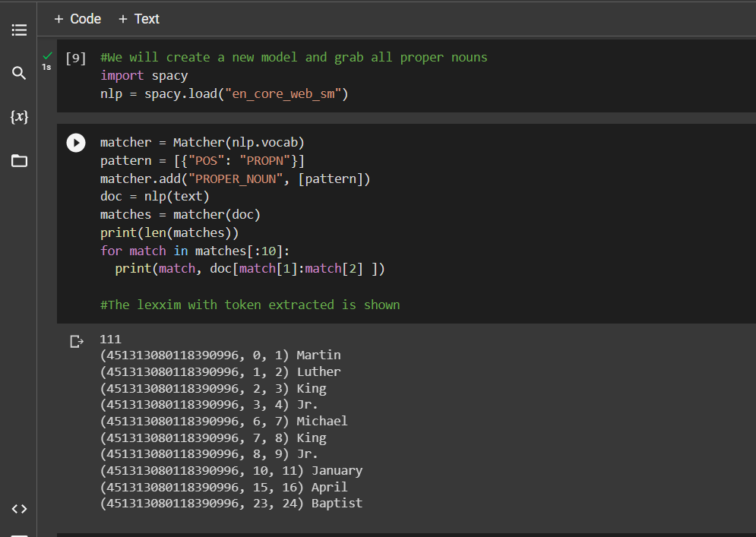Click the output row ending in Luther

(220, 371)
